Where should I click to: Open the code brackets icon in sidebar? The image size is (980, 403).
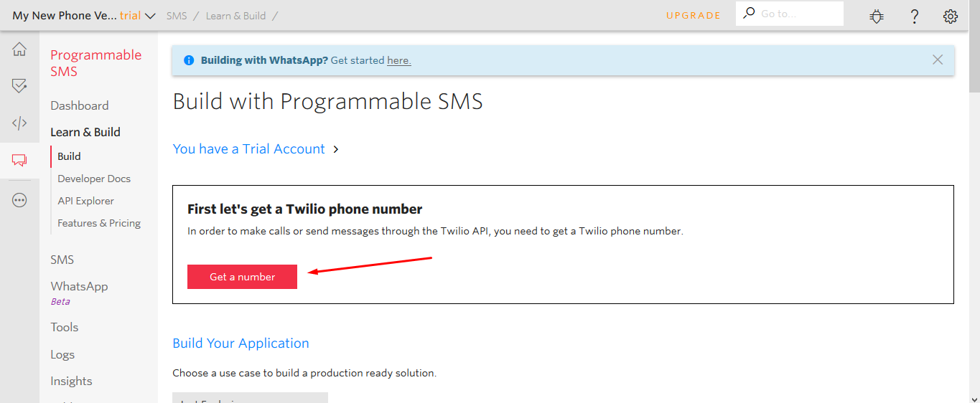(x=19, y=123)
